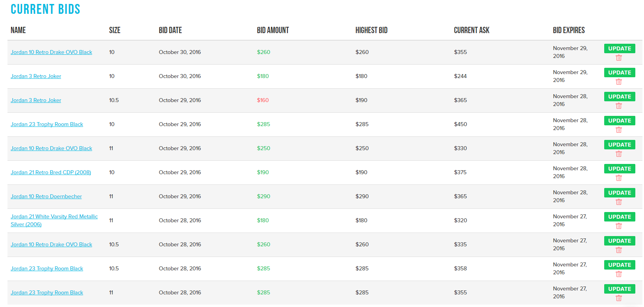
Task: Update the Jordan 10 Retro Doernbecher bid
Action: [x=619, y=193]
